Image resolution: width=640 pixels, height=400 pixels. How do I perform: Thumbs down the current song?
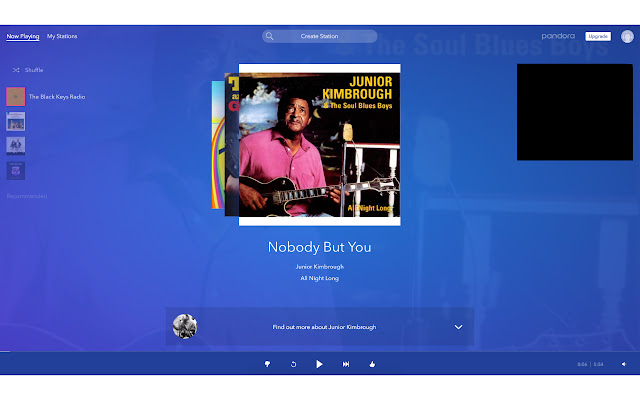point(267,365)
